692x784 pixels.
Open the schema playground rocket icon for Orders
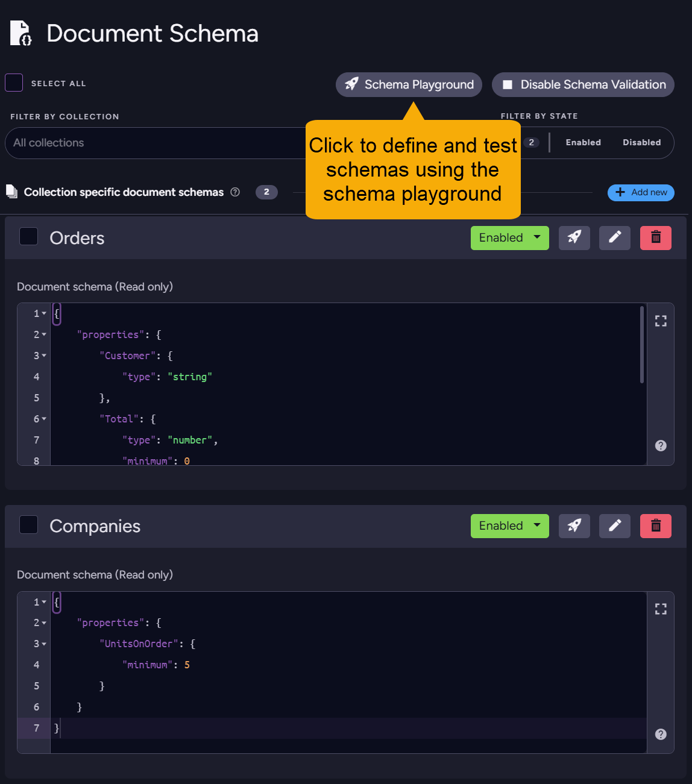[x=574, y=237]
